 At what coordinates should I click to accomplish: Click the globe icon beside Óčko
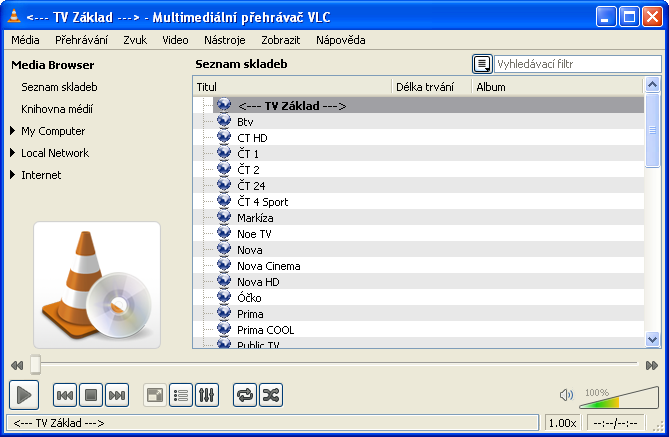tap(224, 297)
